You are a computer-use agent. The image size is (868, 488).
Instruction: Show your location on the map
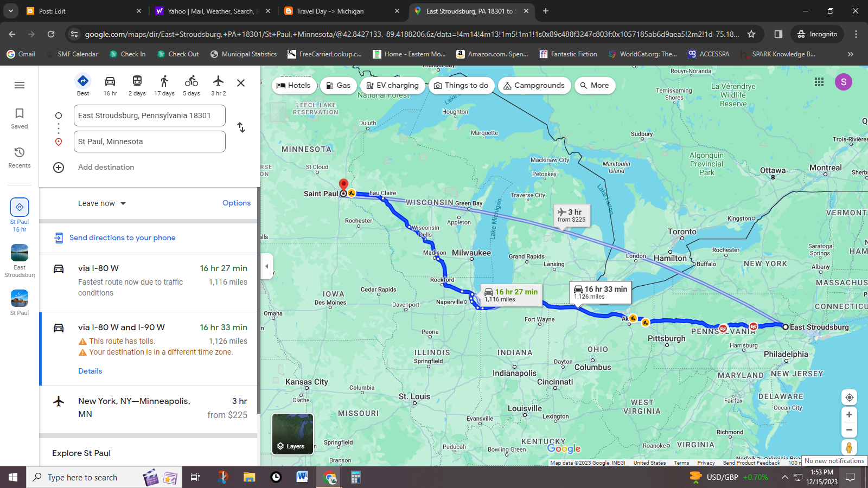tap(849, 397)
